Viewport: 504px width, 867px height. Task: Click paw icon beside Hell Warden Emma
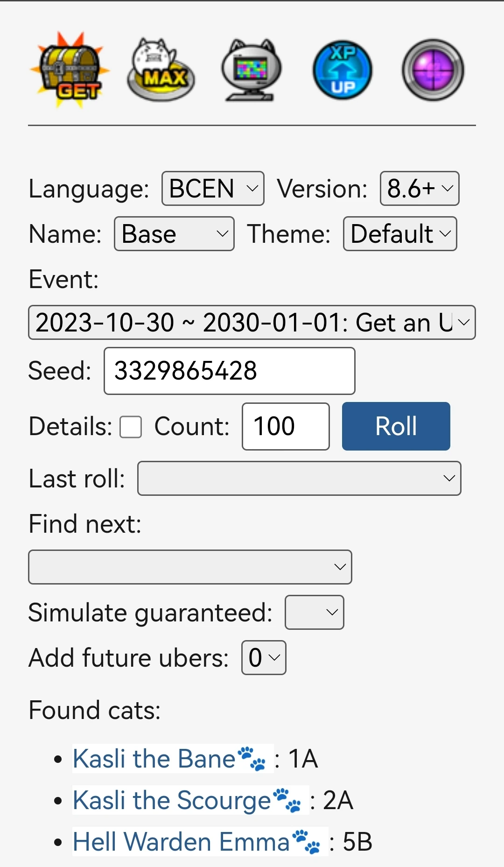click(x=307, y=842)
